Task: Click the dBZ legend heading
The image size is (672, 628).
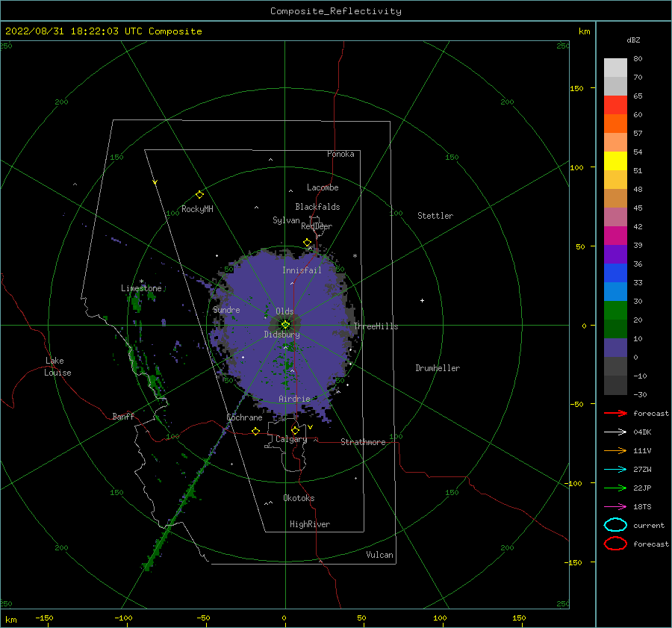Action: (633, 40)
